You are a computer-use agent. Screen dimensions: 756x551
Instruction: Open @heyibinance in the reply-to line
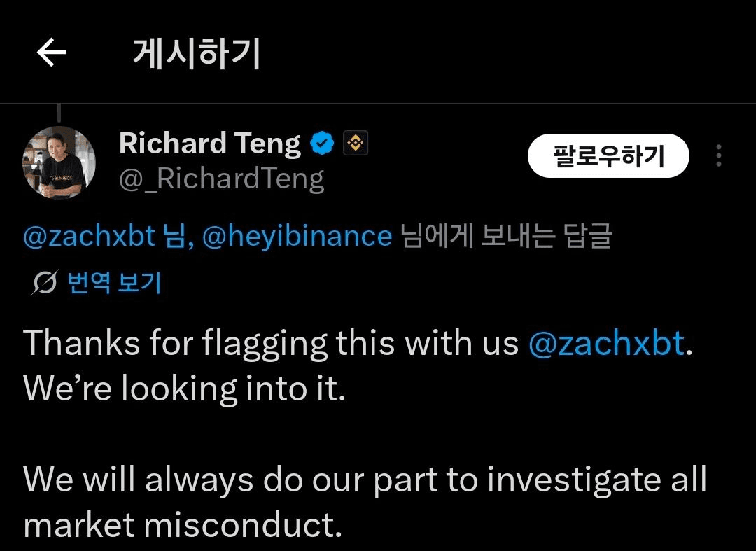point(297,237)
